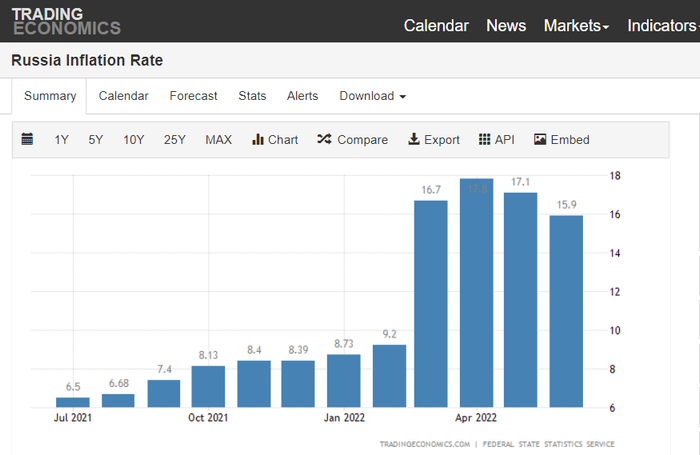Expand the Download dropdown
Screen dimensions: 700x455
pos(372,96)
